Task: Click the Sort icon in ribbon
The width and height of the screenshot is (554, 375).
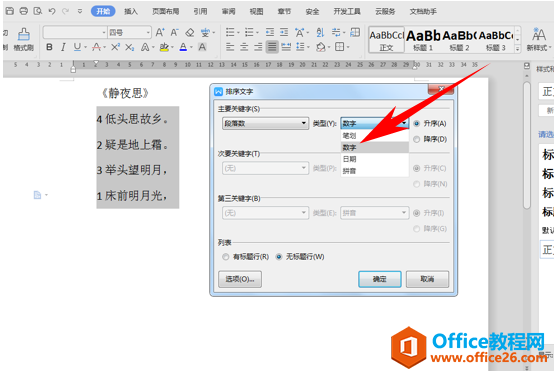Action: (320, 33)
